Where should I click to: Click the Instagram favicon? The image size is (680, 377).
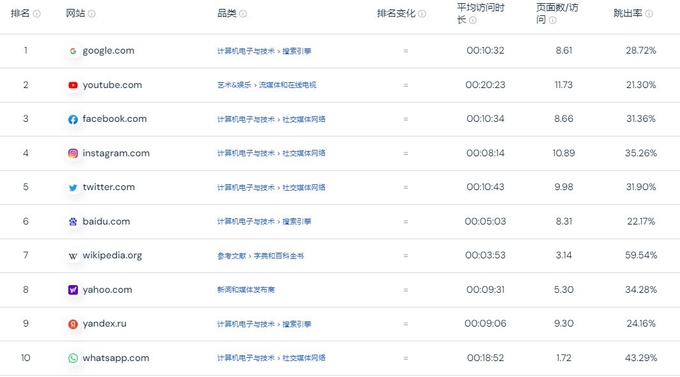[73, 153]
